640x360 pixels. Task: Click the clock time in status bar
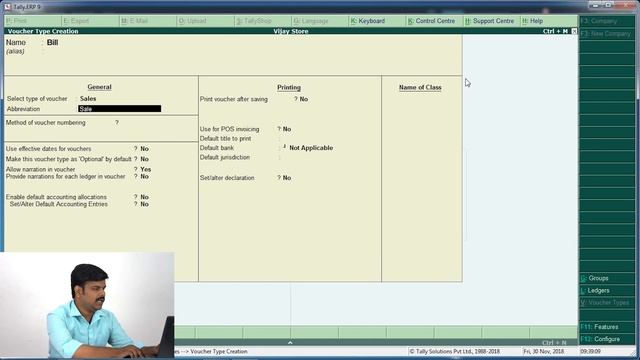coord(590,351)
